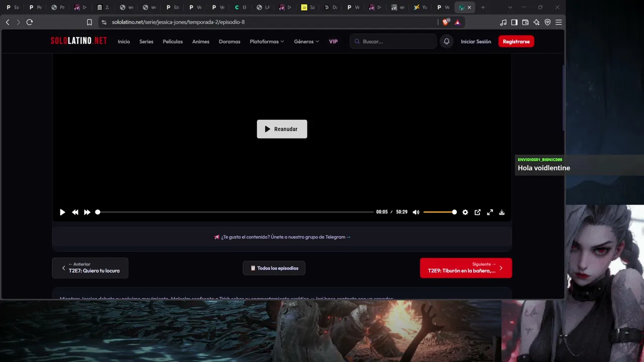
Task: Click the SoloLatino.net logo
Action: 78,41
